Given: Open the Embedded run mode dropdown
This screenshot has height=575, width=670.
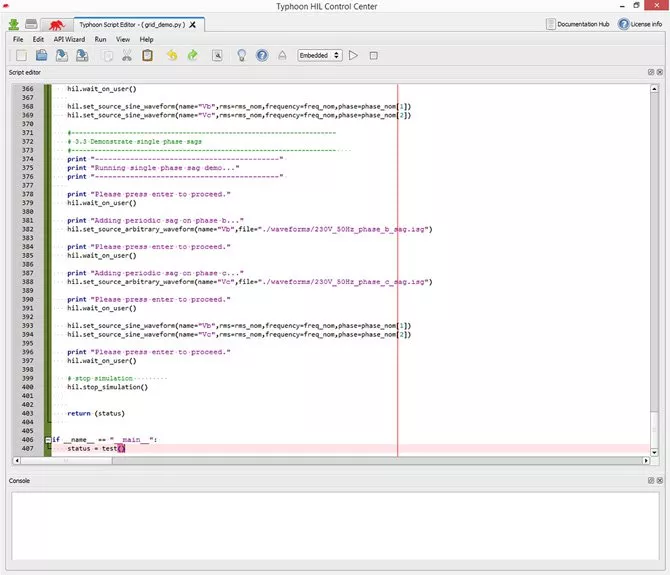Looking at the screenshot, I should [320, 56].
